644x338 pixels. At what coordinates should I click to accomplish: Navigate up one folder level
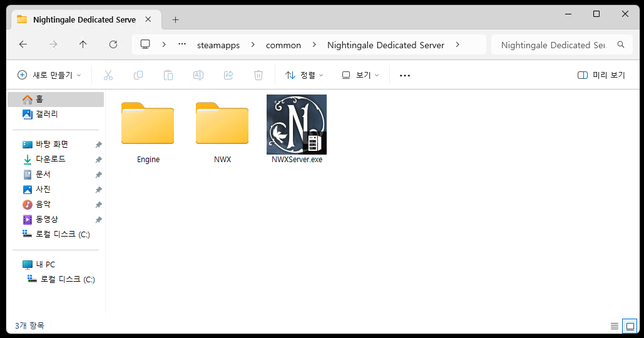click(83, 44)
